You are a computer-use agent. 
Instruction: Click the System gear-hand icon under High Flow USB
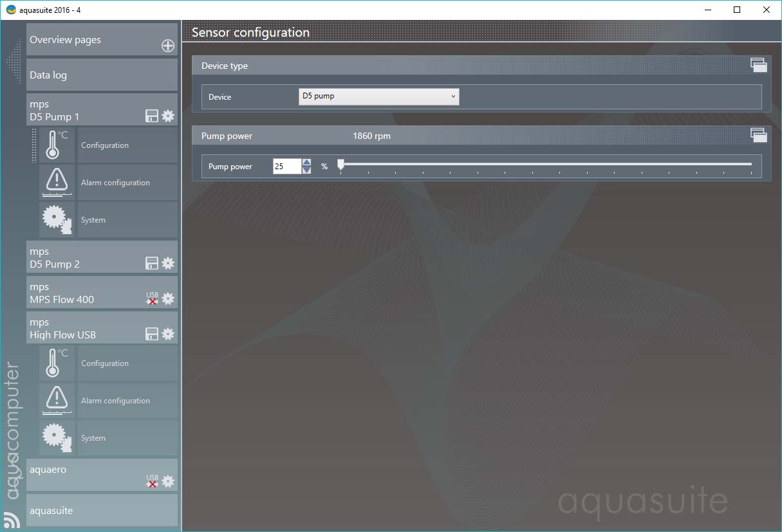(57, 438)
